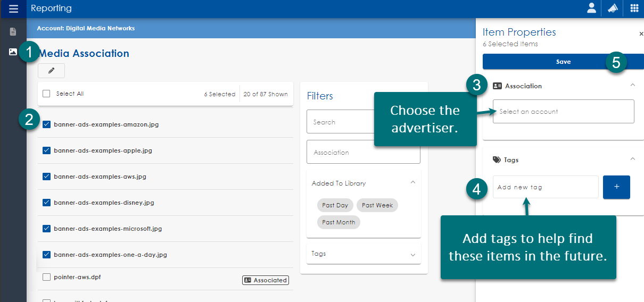Open the hamburger navigation menu
The height and width of the screenshot is (302, 644).
click(x=13, y=9)
